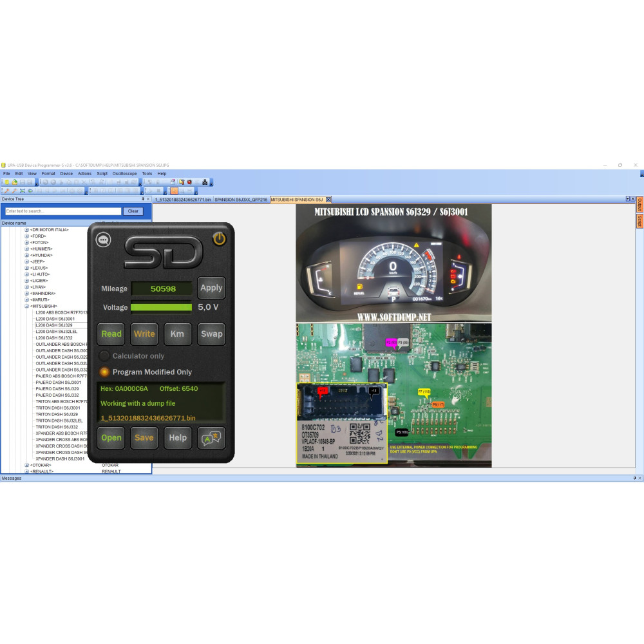Click the Save button on SD widget
Image resolution: width=644 pixels, height=644 pixels.
point(144,438)
